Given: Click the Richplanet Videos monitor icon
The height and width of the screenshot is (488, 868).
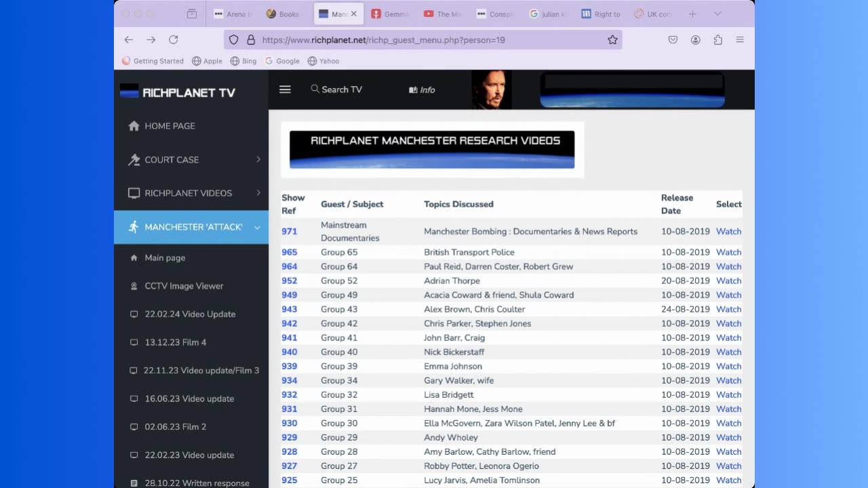Looking at the screenshot, I should tap(134, 193).
